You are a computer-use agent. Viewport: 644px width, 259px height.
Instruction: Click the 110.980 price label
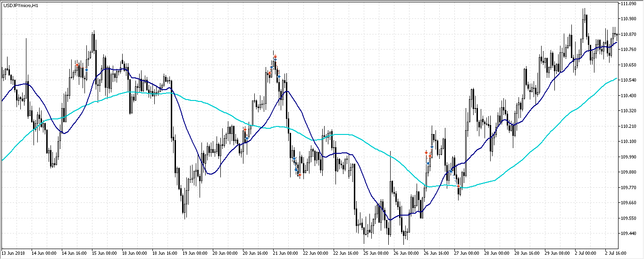[x=629, y=19]
